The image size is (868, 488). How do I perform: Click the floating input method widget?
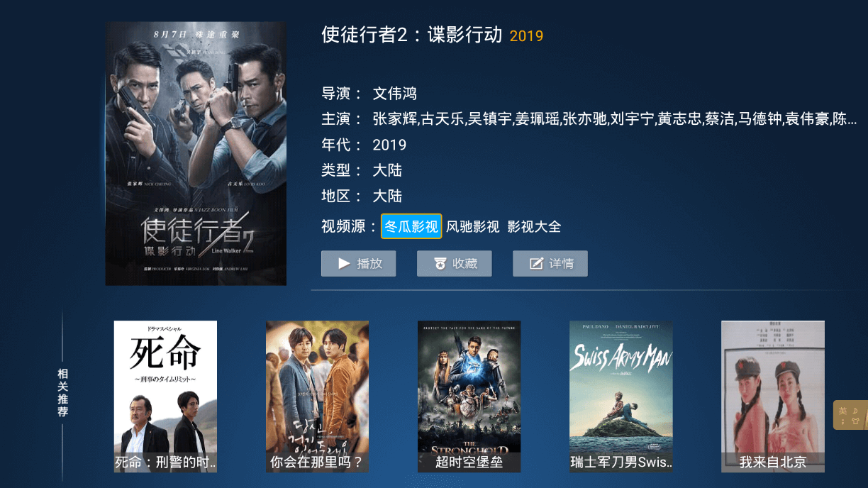click(x=850, y=415)
